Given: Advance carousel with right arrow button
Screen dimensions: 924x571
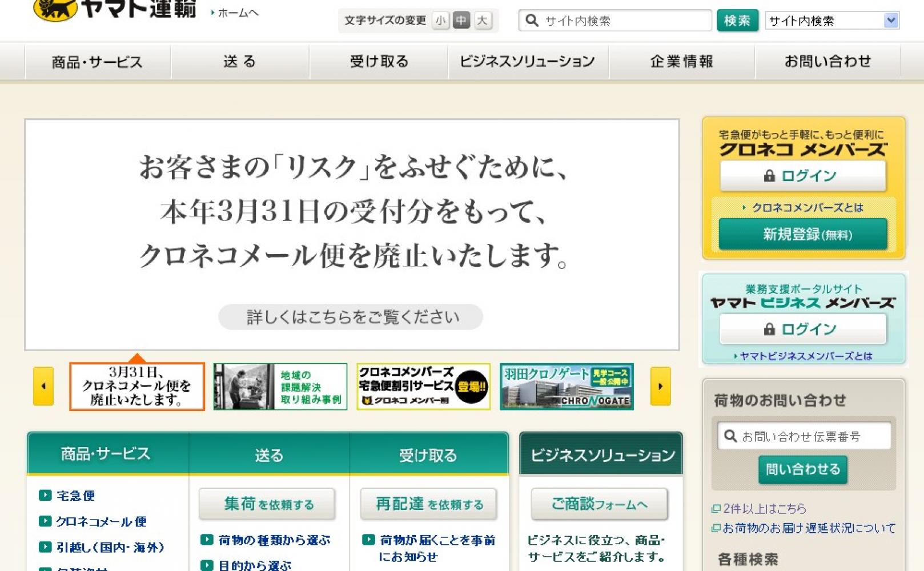Looking at the screenshot, I should (x=660, y=386).
